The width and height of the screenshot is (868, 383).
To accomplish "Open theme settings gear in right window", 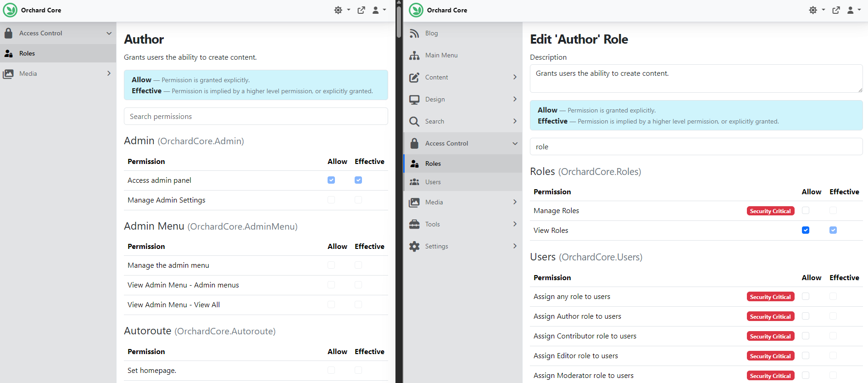I will point(813,10).
